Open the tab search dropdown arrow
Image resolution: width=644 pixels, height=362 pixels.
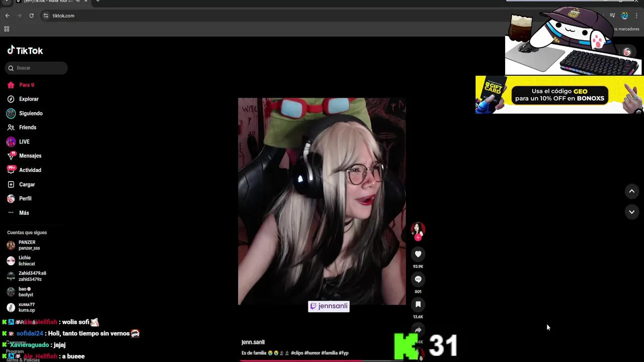pyautogui.click(x=6, y=1)
